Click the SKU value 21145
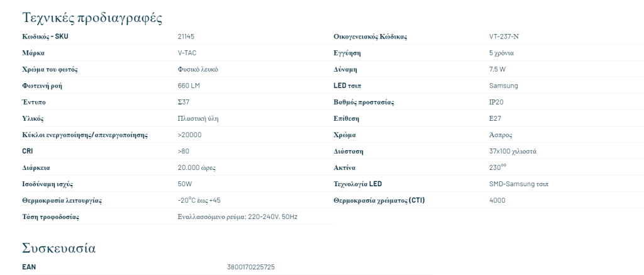644x275 pixels. pyautogui.click(x=186, y=36)
